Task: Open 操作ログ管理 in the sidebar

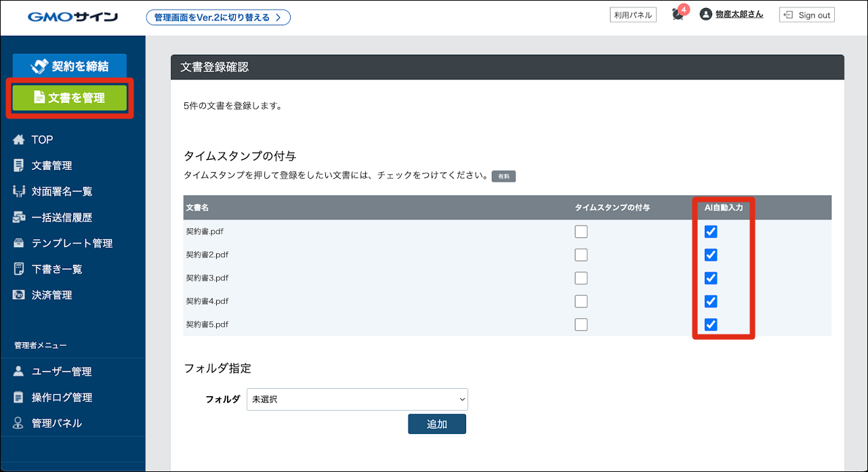Action: pos(62,398)
